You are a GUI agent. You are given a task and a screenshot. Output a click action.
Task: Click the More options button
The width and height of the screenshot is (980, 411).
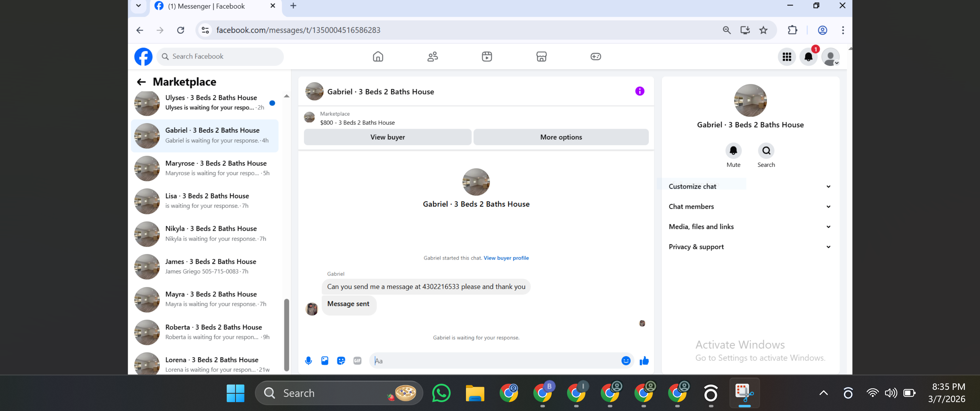pyautogui.click(x=561, y=137)
